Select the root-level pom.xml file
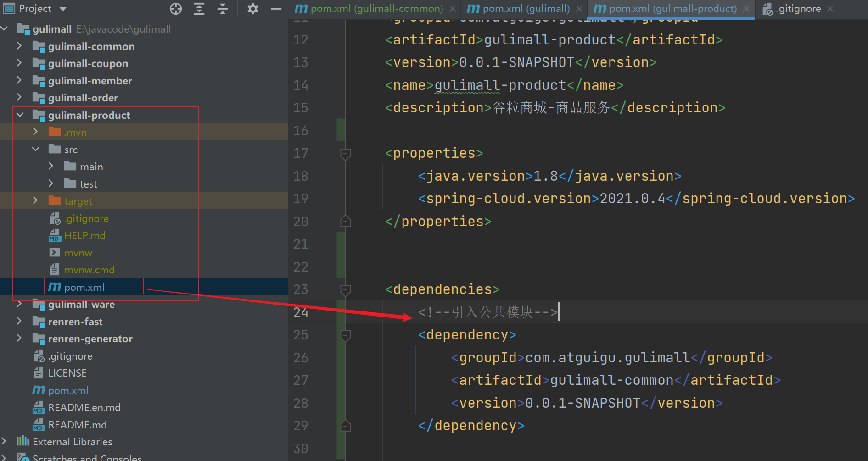 (68, 390)
